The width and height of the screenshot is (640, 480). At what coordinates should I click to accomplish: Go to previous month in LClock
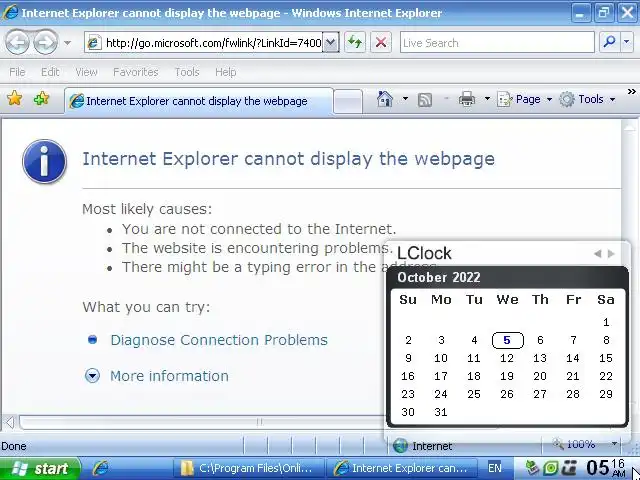(598, 254)
